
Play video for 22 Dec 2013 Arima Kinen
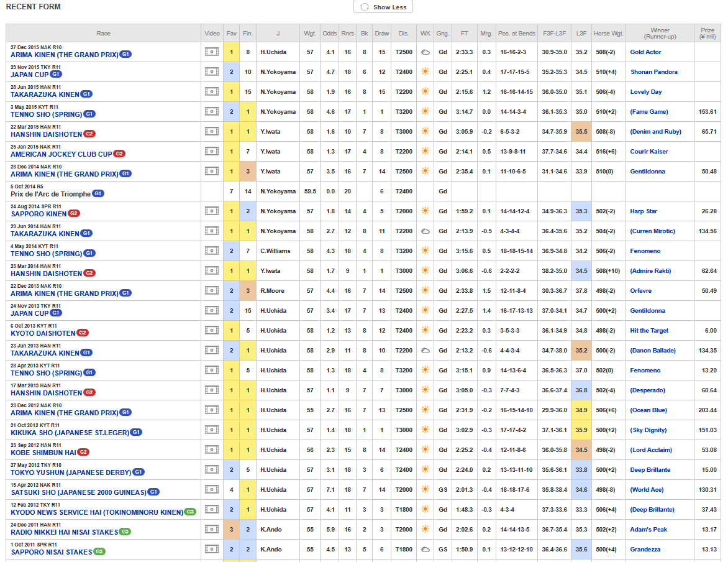tap(212, 290)
